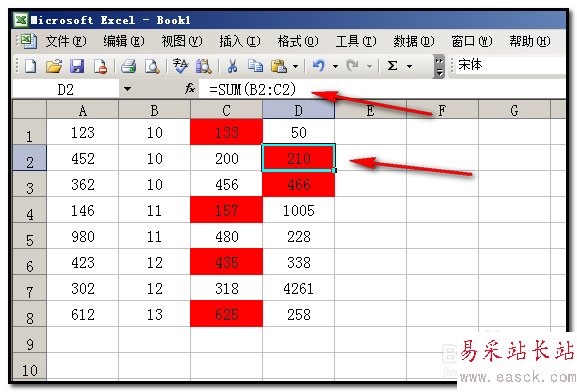
Task: Open the toolbar options overflow chevron
Action: [x=439, y=67]
